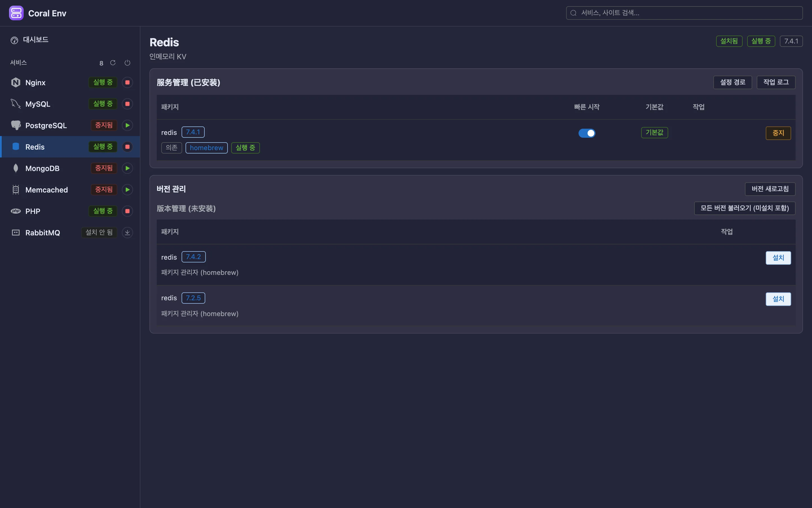The width and height of the screenshot is (812, 508).
Task: Click the 설정 경로 button
Action: (732, 82)
